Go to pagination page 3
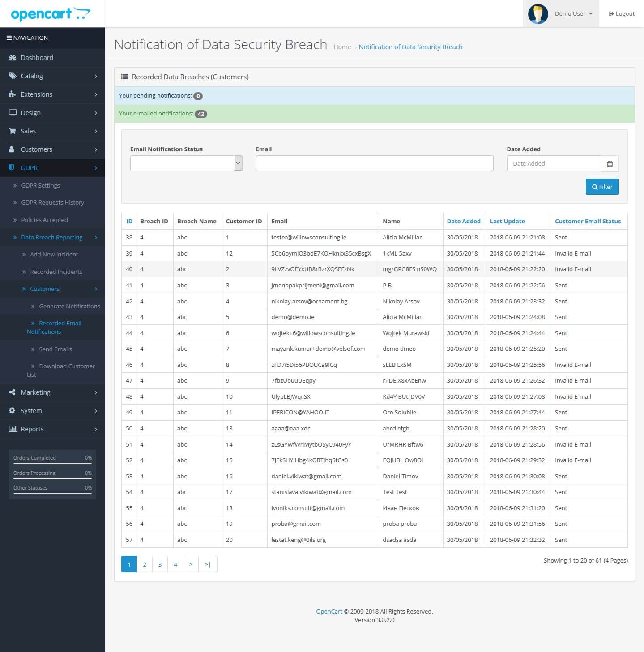This screenshot has width=644, height=652. [x=160, y=565]
